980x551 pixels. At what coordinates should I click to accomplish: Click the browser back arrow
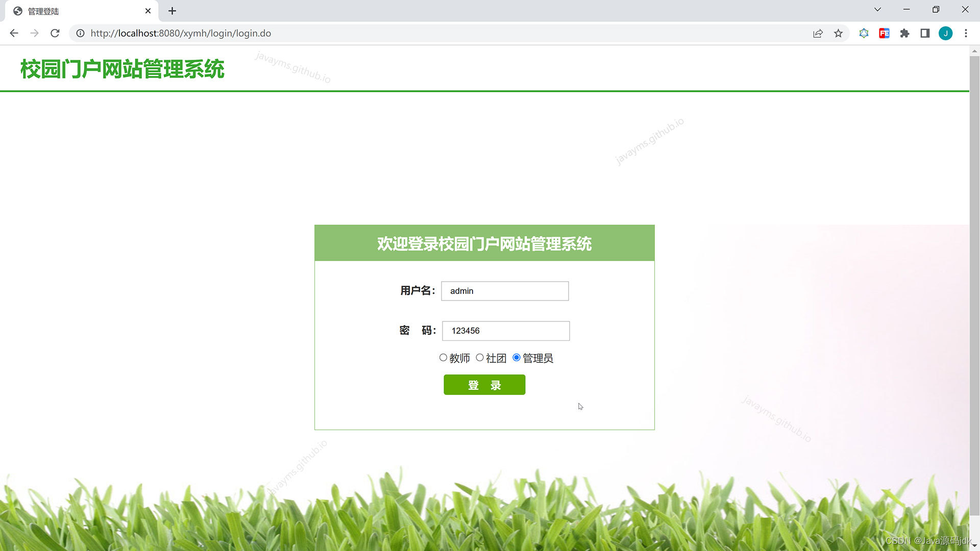14,33
